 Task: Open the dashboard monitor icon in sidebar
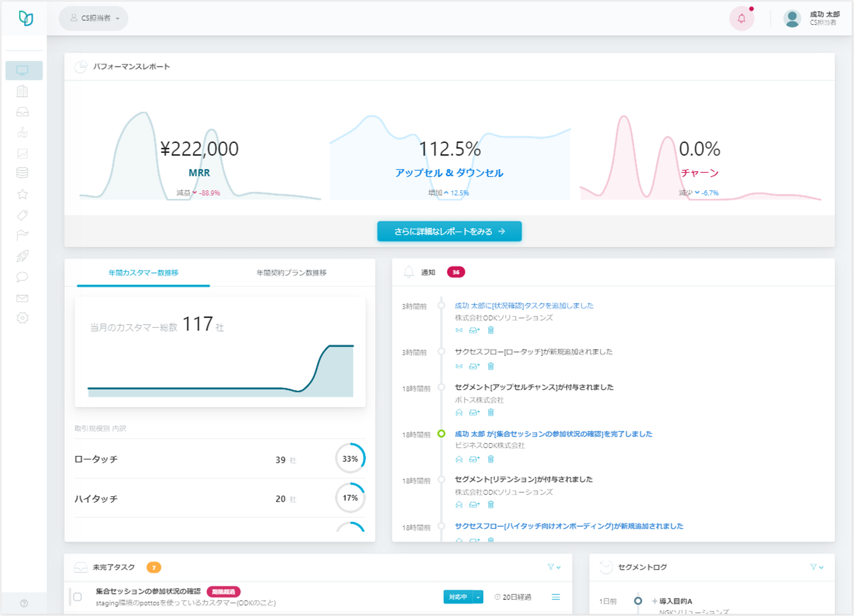click(x=22, y=70)
